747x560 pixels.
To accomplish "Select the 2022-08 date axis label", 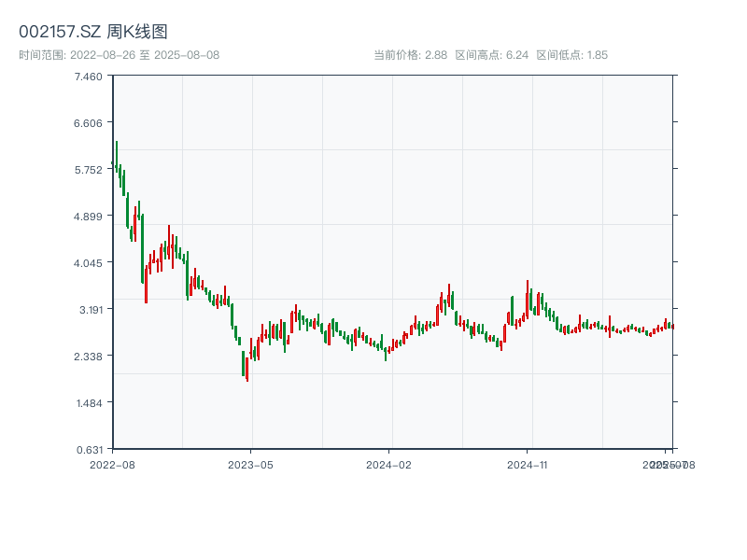I will point(112,464).
